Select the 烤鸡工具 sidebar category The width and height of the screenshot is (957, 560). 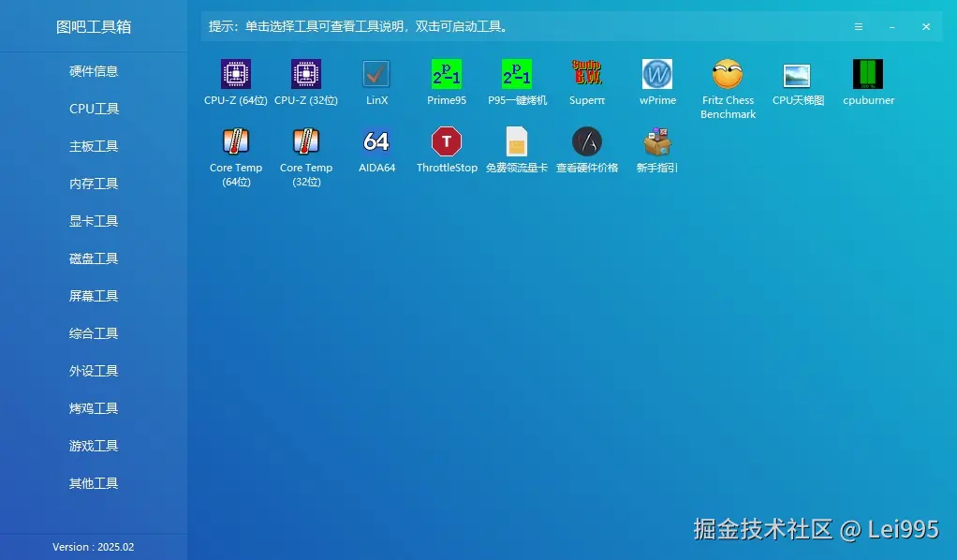(94, 408)
